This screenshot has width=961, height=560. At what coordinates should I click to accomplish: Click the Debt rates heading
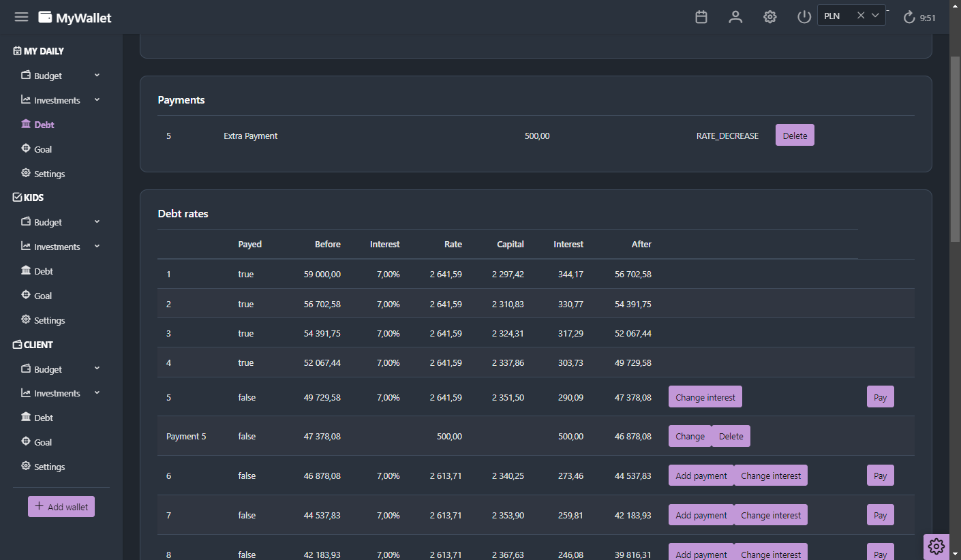coord(183,213)
